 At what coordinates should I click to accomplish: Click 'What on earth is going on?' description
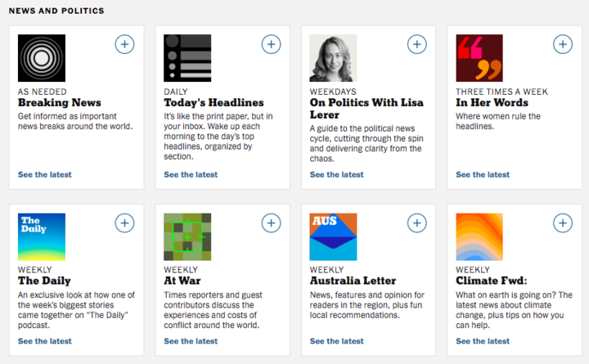[x=514, y=310]
